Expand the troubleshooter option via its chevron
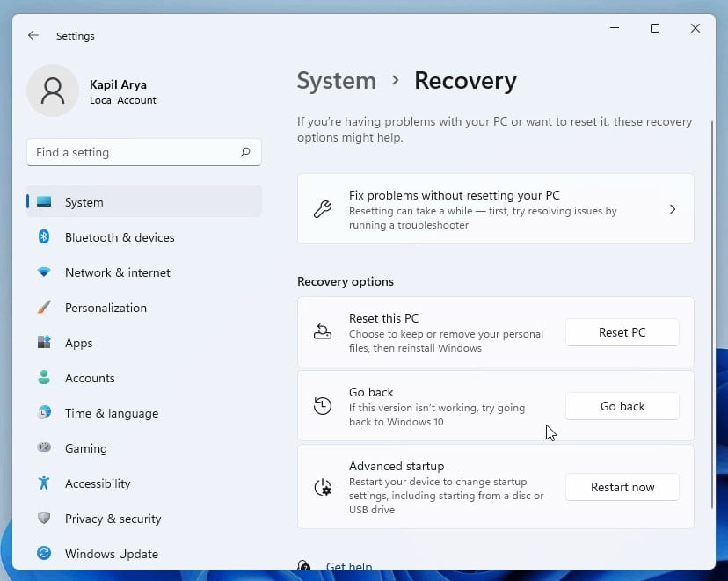 [673, 209]
